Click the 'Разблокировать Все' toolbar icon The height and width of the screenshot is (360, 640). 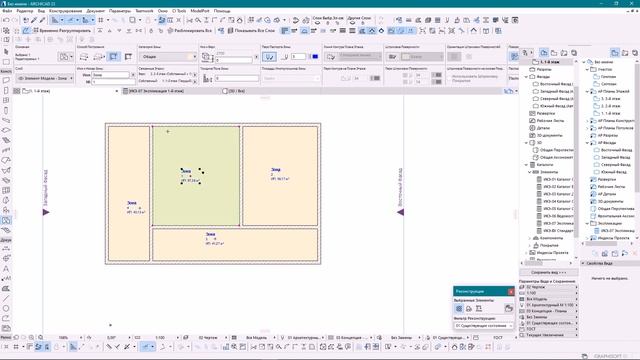tap(171, 31)
